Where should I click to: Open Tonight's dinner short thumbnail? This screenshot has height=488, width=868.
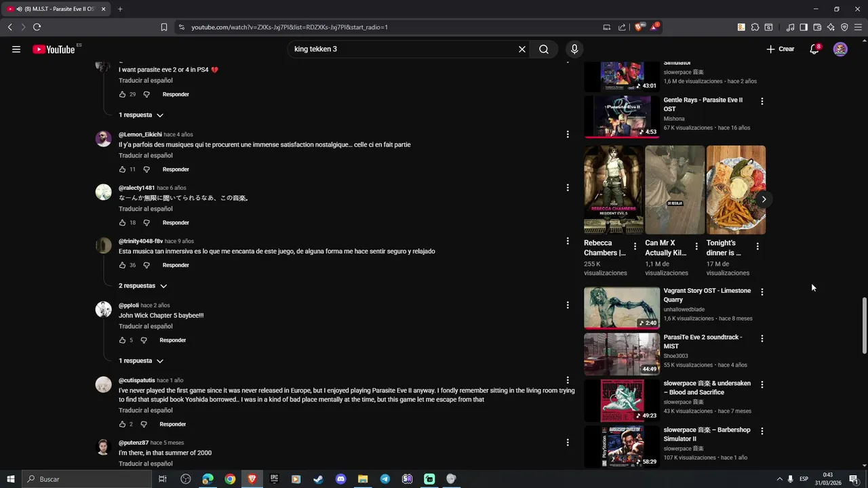736,190
